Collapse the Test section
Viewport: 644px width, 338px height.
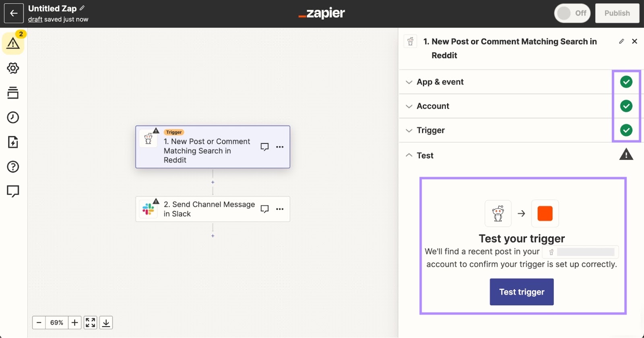coord(425,156)
